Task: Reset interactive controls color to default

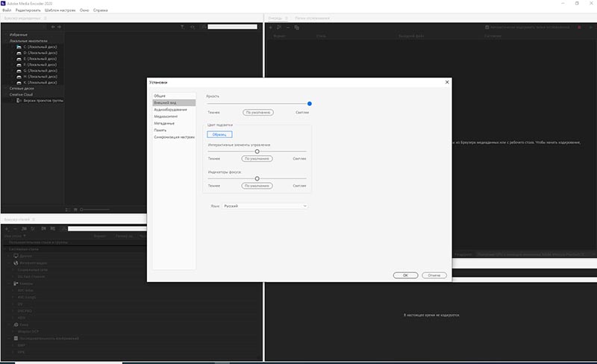Action: click(257, 158)
